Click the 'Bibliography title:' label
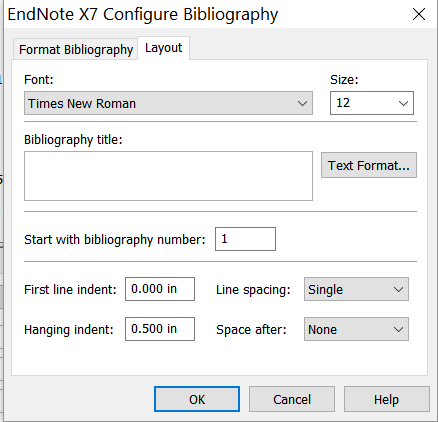Image resolution: width=438 pixels, height=422 pixels. click(x=73, y=140)
